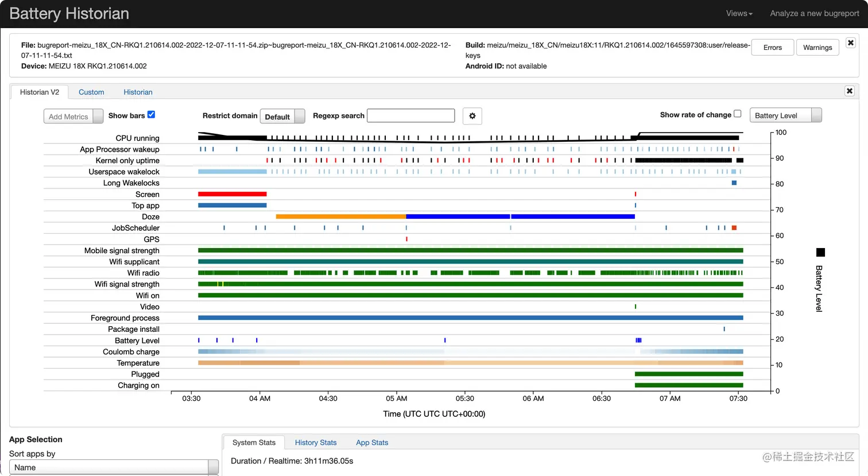Click the Wifi signal strength label
The width and height of the screenshot is (868, 476).
127,284
